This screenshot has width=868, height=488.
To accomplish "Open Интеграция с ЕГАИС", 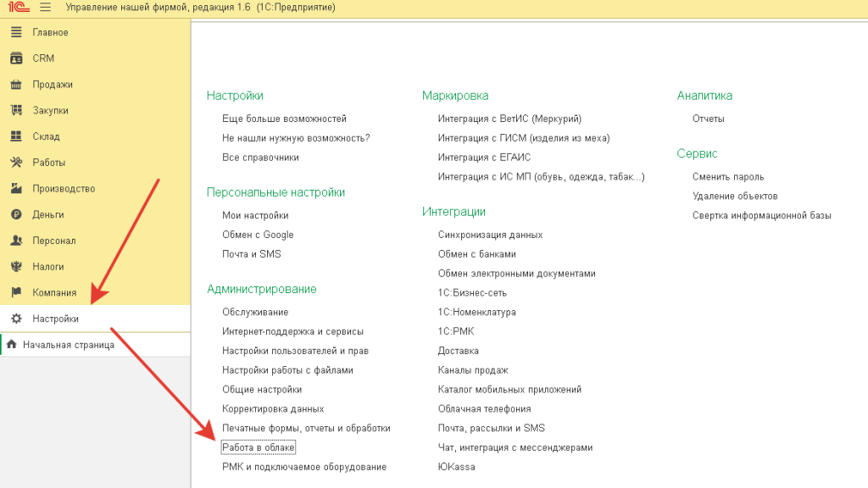I will [484, 157].
